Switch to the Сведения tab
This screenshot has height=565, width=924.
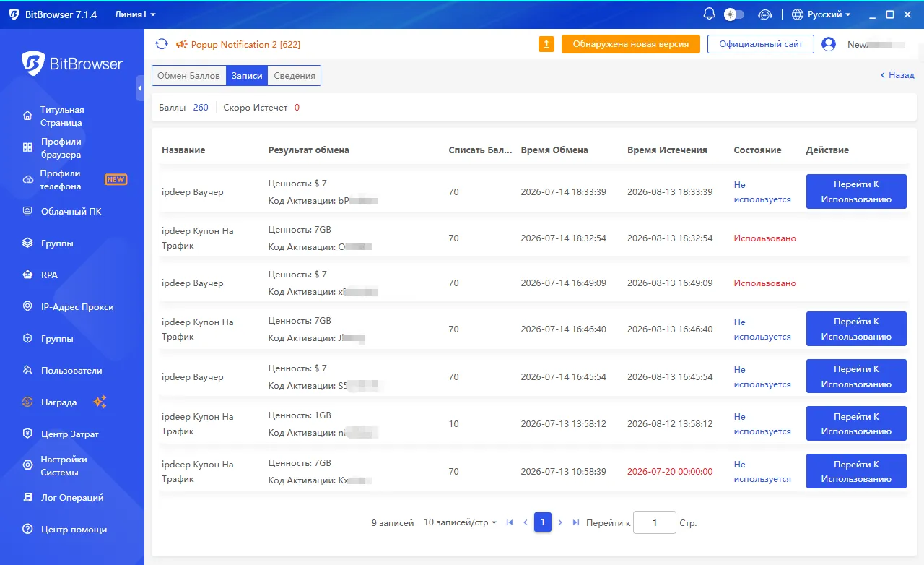point(295,76)
